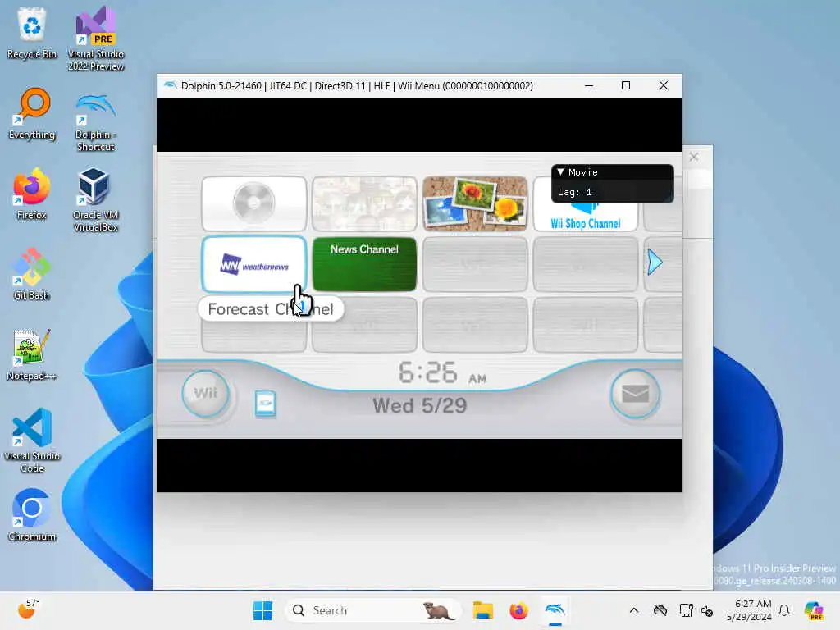Click the Lag: 1 overlay text
This screenshot has height=630, width=840.
click(574, 192)
